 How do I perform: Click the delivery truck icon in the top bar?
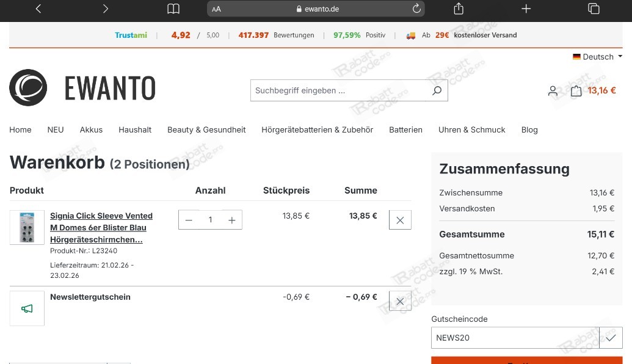[x=410, y=35]
